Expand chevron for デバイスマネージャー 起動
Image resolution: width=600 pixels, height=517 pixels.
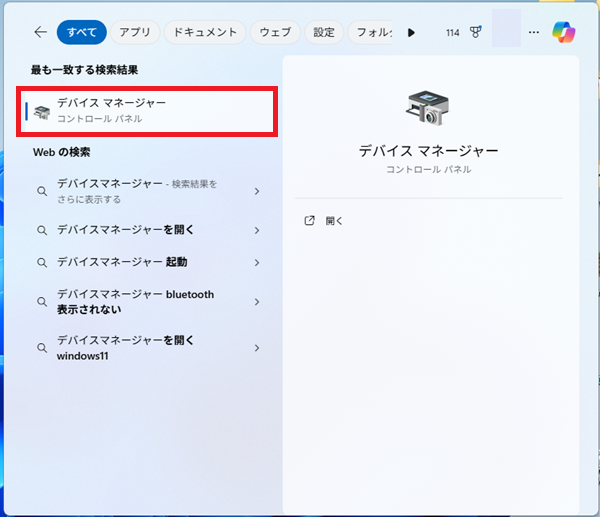click(x=257, y=263)
